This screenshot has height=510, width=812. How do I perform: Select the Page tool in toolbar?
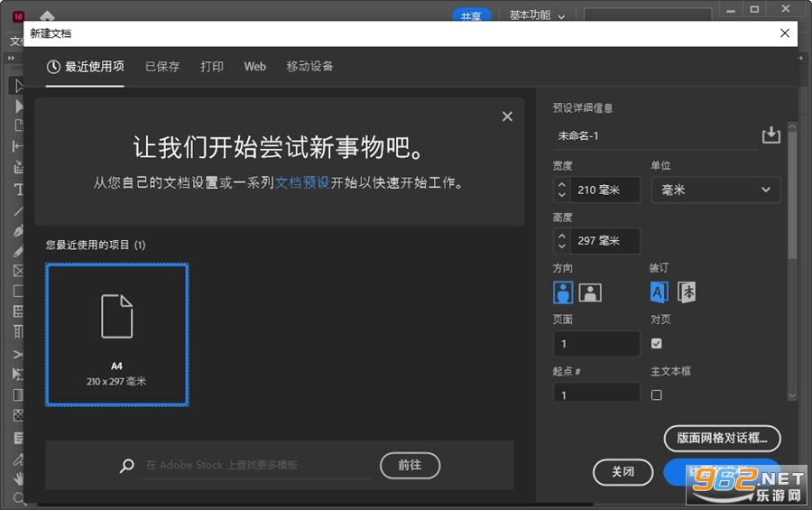(x=19, y=125)
